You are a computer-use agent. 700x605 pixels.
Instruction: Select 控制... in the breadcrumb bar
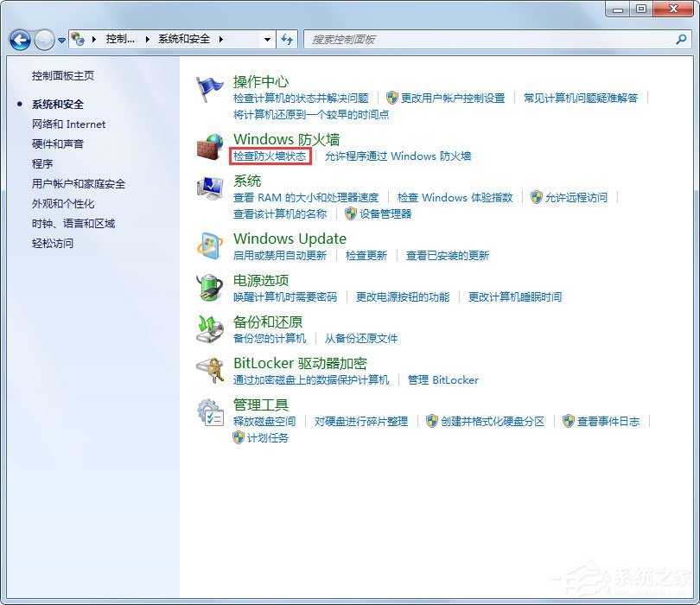tap(122, 38)
